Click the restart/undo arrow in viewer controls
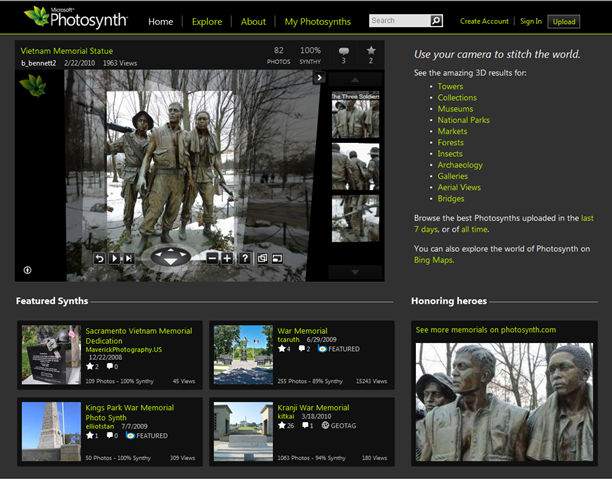Image resolution: width=612 pixels, height=480 pixels. 100,258
